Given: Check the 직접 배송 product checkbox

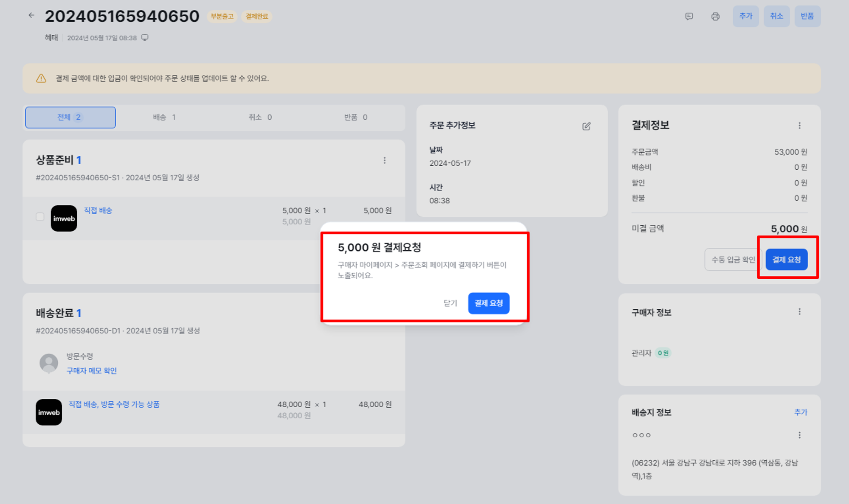Looking at the screenshot, I should click(40, 217).
